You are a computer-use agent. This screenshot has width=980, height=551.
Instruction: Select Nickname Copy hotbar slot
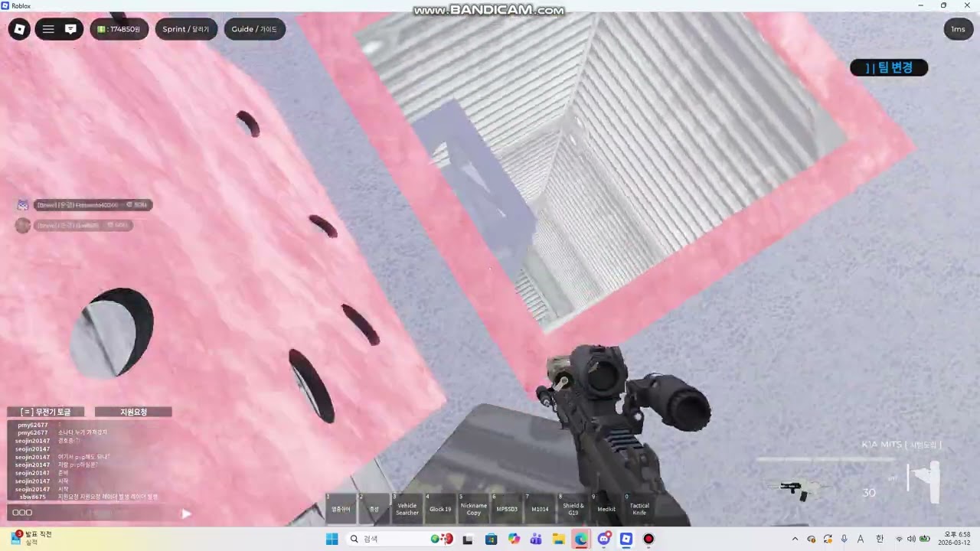pyautogui.click(x=474, y=508)
